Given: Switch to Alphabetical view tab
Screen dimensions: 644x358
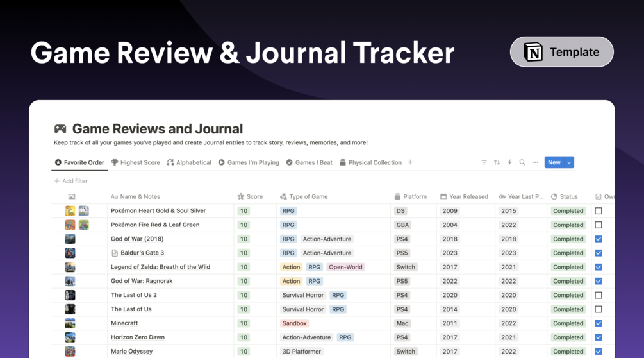Looking at the screenshot, I should [x=189, y=162].
